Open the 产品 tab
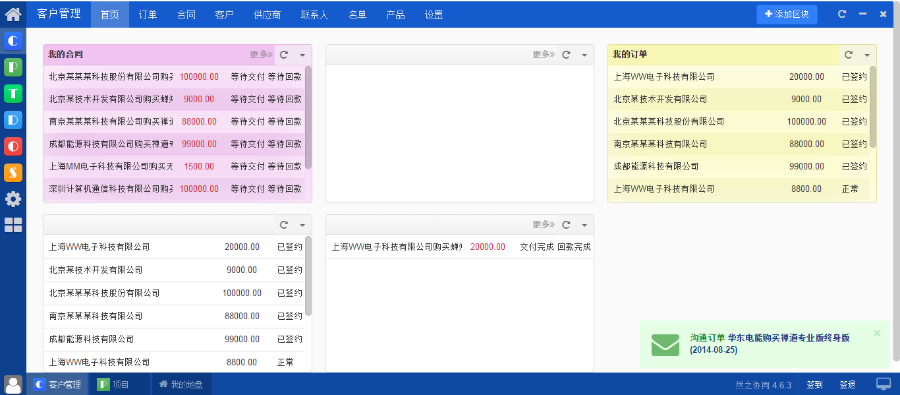 [x=395, y=14]
